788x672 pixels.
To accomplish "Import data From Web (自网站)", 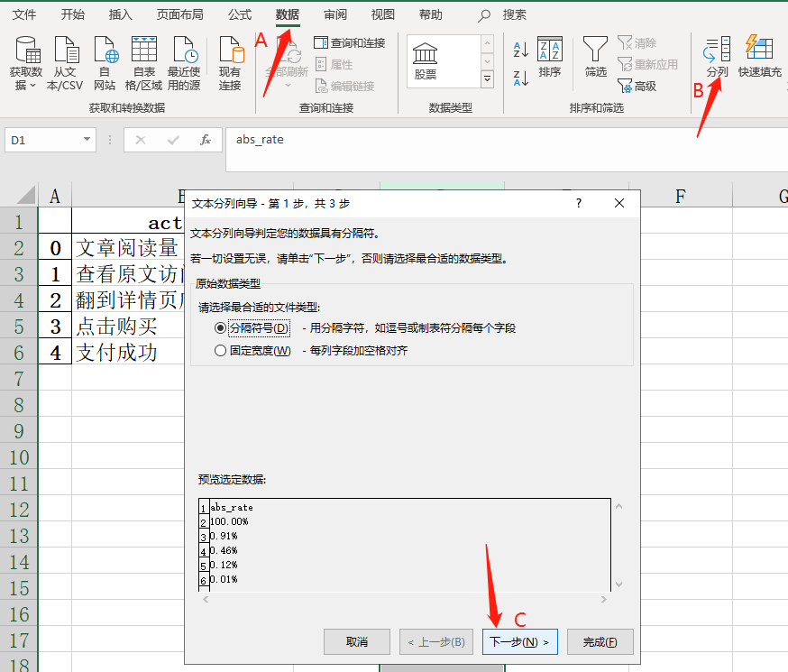I will tap(105, 63).
